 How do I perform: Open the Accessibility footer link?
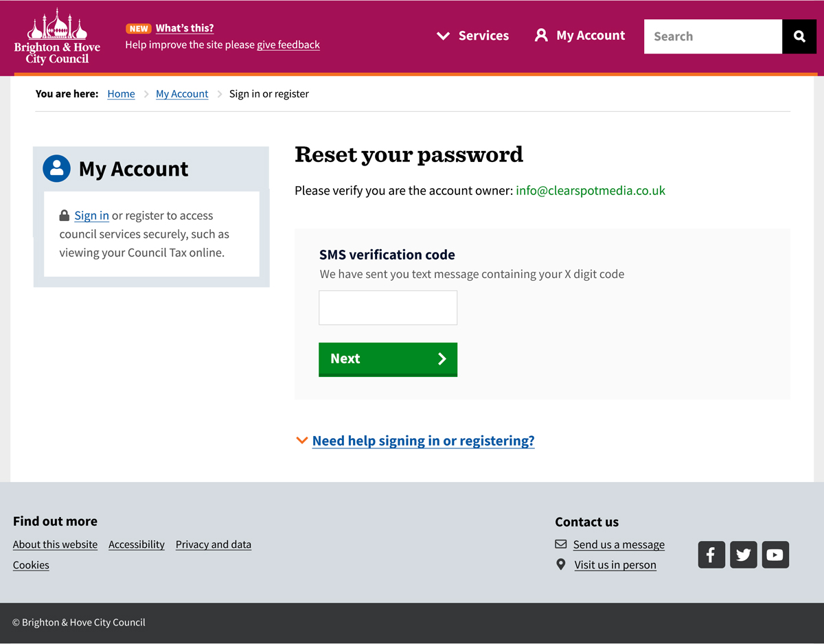pos(137,544)
